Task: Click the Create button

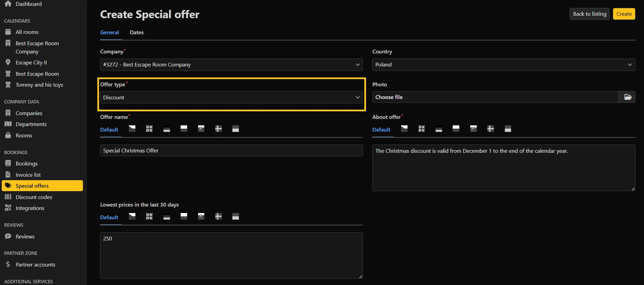Action: point(623,14)
